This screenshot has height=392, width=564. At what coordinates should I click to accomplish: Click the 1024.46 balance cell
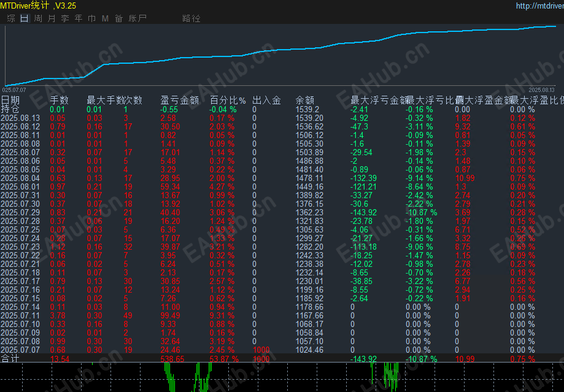[x=309, y=350]
